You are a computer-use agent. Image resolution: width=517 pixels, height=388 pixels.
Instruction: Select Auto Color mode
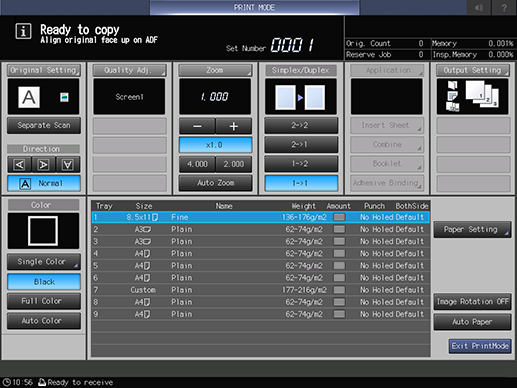44,321
